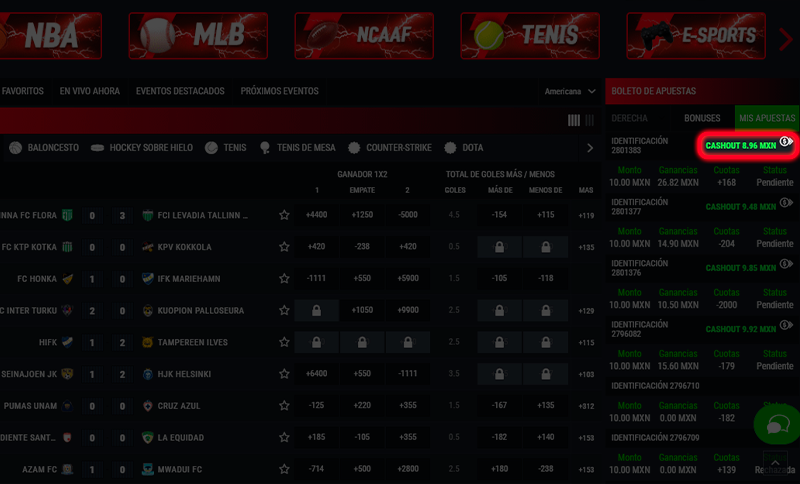
Task: Favorite the IFK Mariehamn match star
Action: point(284,278)
